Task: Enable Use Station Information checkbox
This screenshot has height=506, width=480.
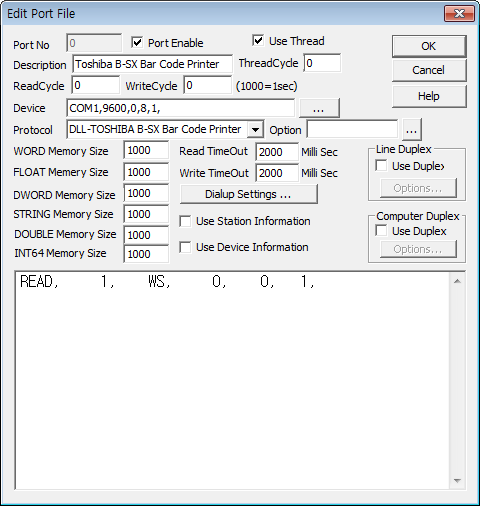Action: [185, 221]
